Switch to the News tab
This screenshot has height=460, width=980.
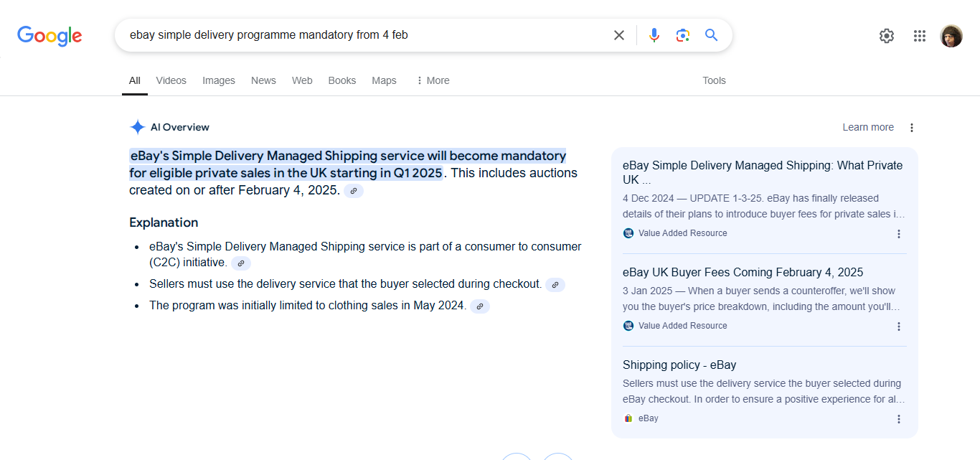tap(263, 80)
